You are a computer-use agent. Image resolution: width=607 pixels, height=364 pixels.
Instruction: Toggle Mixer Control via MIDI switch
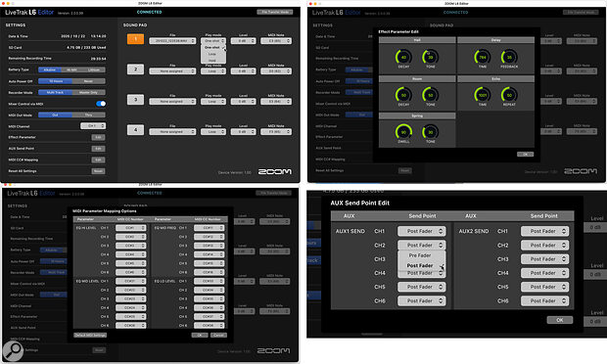coord(101,104)
